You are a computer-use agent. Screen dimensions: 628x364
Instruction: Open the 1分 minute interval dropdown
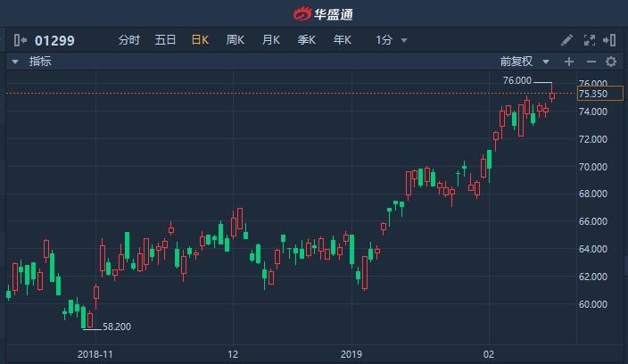pos(392,40)
